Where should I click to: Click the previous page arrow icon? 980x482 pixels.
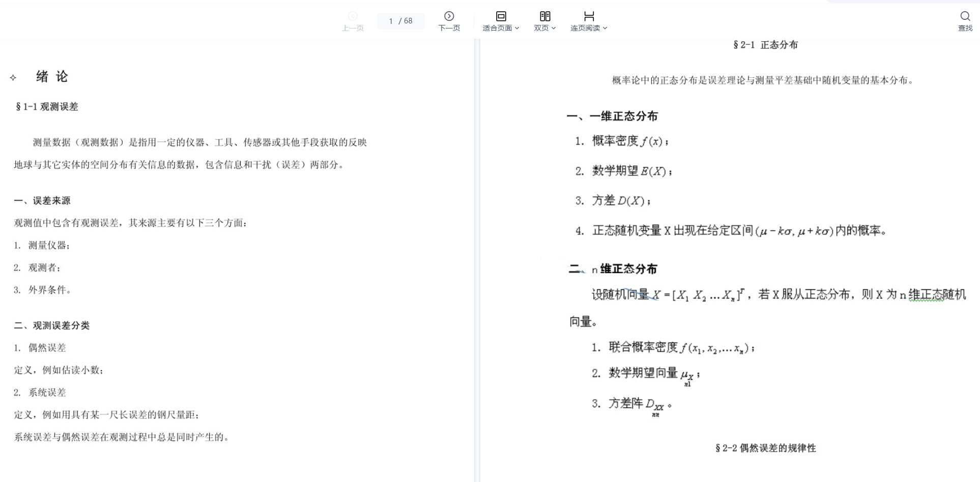[x=353, y=16]
